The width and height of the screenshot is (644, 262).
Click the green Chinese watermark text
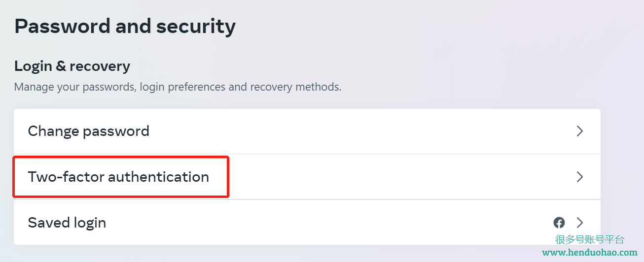(590, 240)
